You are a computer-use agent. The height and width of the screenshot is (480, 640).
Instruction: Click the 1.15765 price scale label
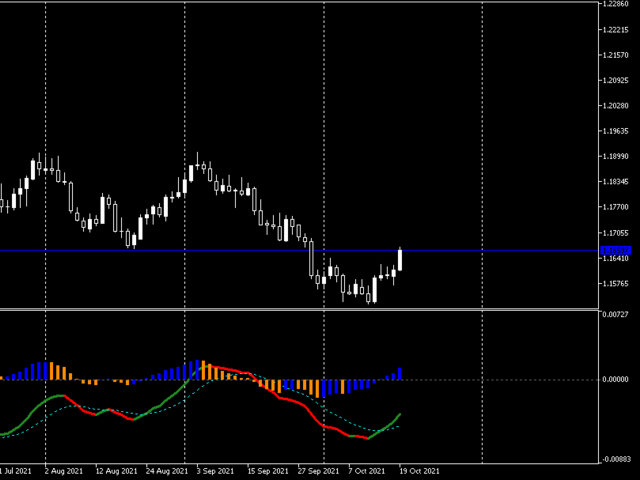[615, 284]
